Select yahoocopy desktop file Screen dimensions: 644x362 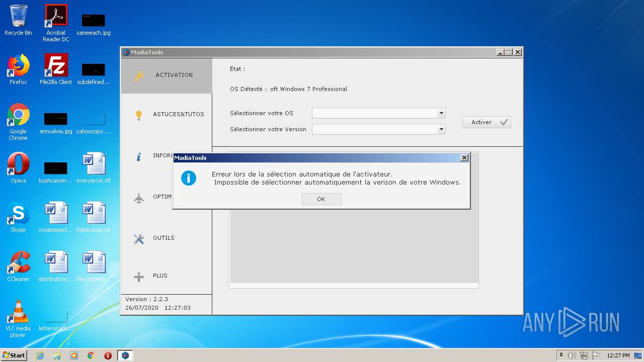point(94,122)
